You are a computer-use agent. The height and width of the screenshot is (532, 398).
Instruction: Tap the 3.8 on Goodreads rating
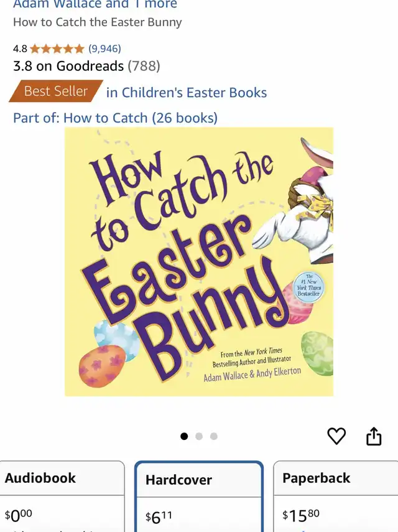(x=86, y=66)
